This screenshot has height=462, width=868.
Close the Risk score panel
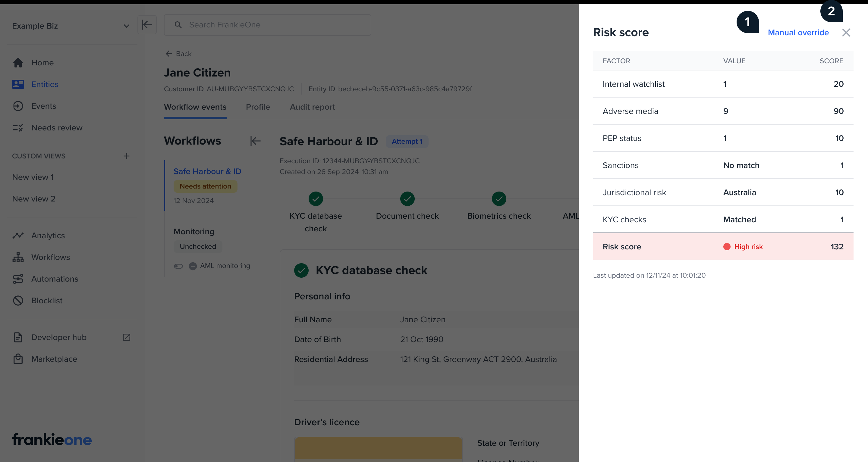pos(846,33)
